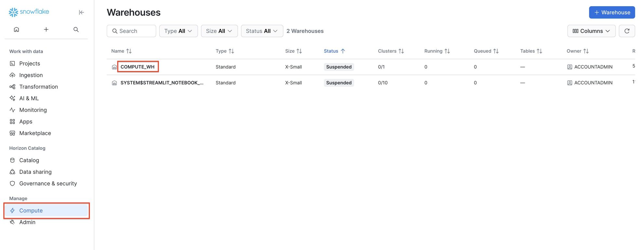
Task: Click Suspended status badge for COMPUTE_WH
Action: 339,67
